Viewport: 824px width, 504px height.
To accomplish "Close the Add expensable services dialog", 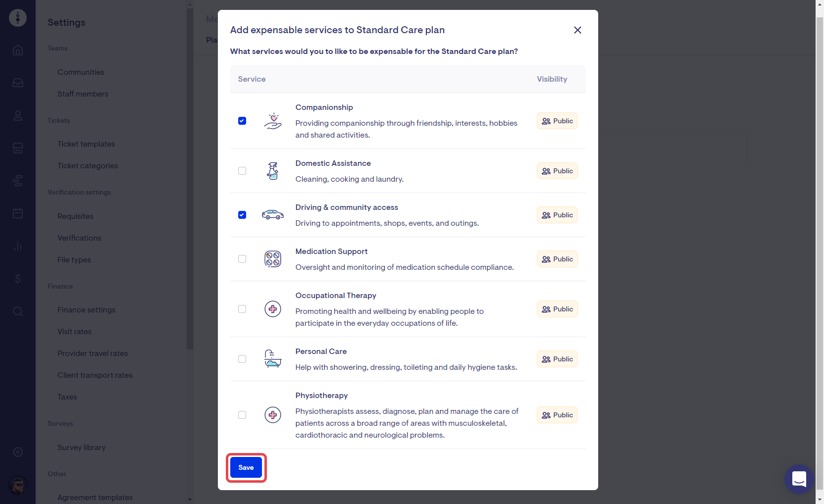I will tap(577, 30).
